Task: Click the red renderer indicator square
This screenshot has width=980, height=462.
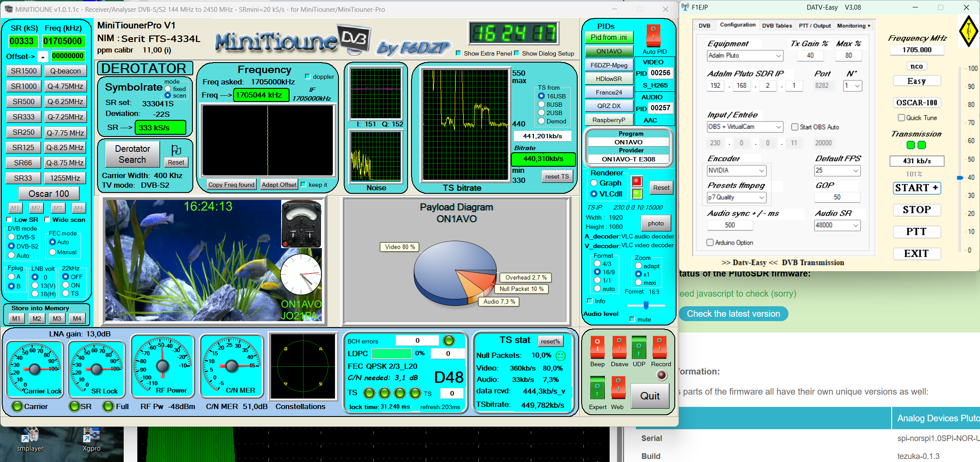Action: coord(637,181)
